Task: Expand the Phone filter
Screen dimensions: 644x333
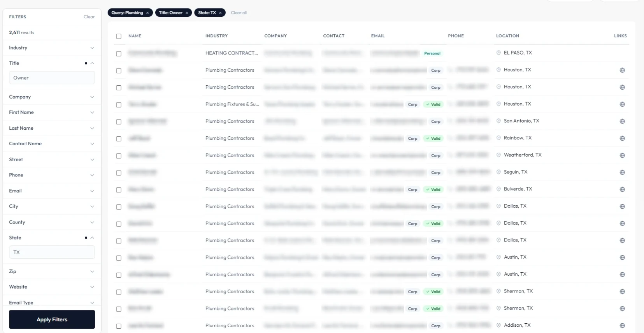Action: [52, 175]
